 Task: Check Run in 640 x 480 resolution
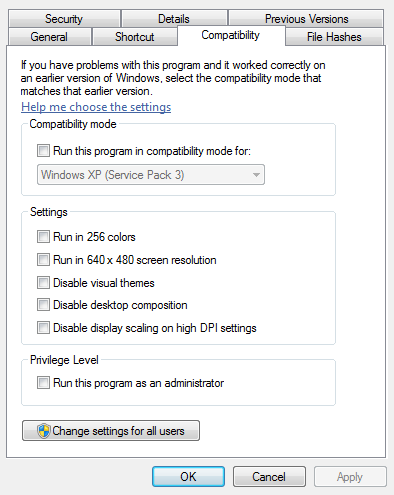click(x=43, y=260)
